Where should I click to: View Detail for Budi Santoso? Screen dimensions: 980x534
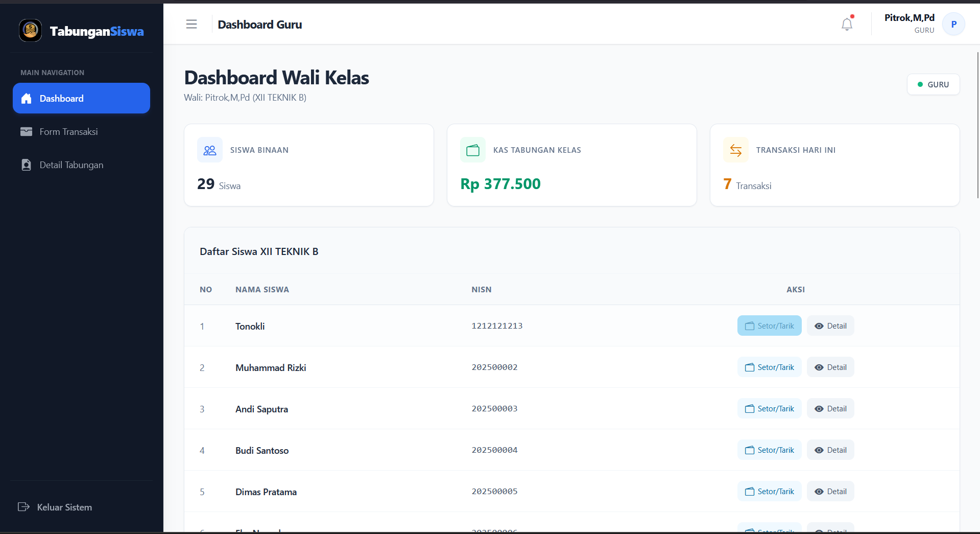830,450
